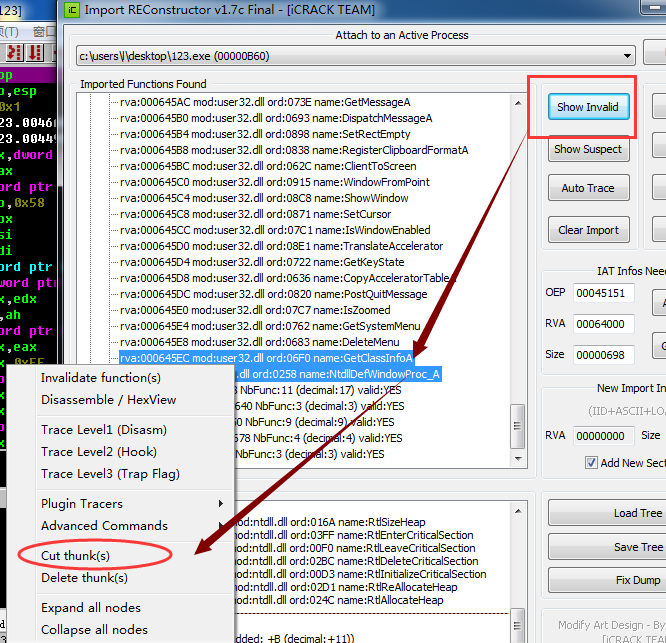This screenshot has height=643, width=666.
Task: Click the second red step icon in debugger toolbar
Action: point(35,52)
